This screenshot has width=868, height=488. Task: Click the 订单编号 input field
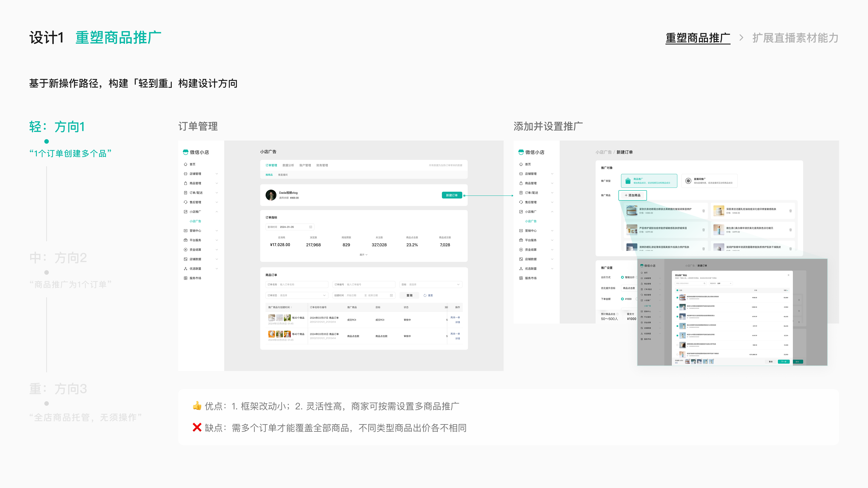364,285
